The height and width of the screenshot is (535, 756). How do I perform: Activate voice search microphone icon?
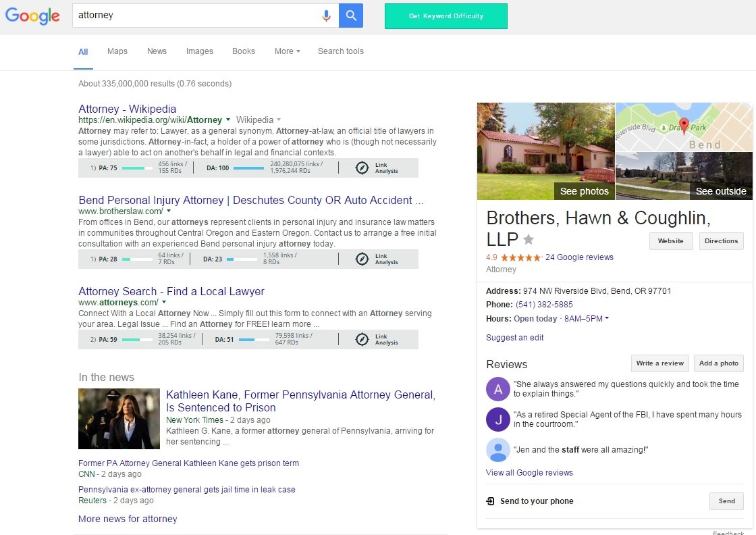327,16
